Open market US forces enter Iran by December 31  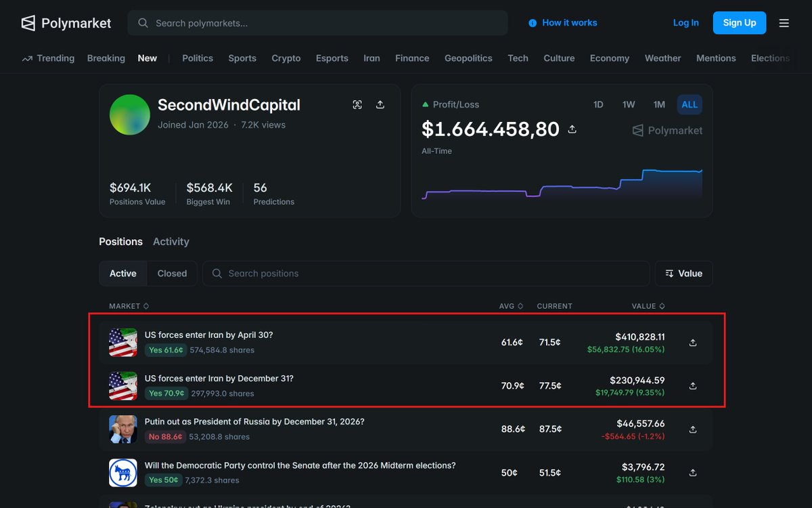[x=219, y=378]
